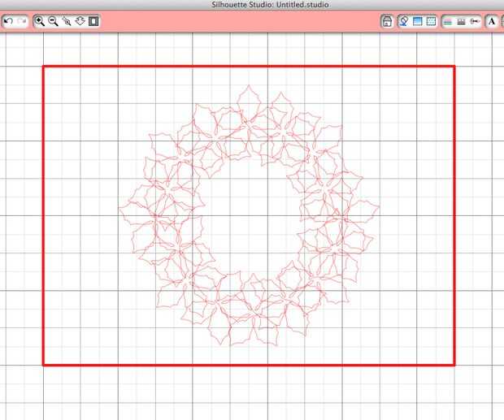504x420 pixels.
Task: Open the cut style settings
Action: pos(475,21)
